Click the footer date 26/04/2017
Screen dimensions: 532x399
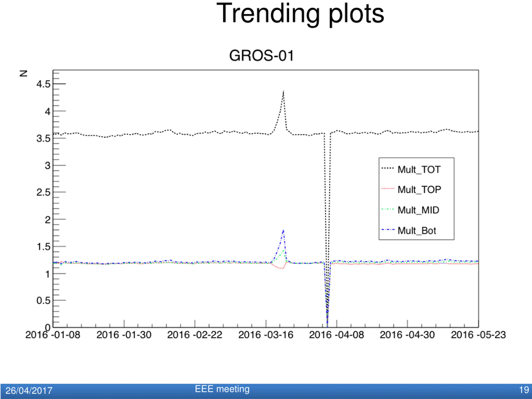tap(29, 390)
